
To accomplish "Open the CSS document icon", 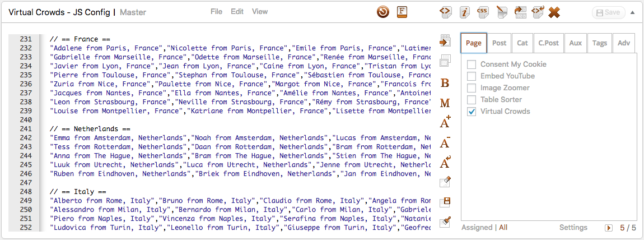I will 483,12.
